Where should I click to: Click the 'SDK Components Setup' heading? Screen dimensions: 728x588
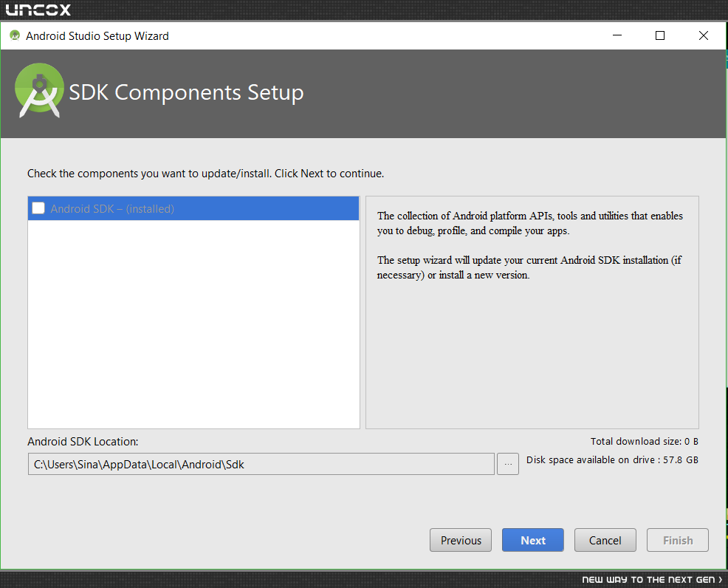coord(186,92)
